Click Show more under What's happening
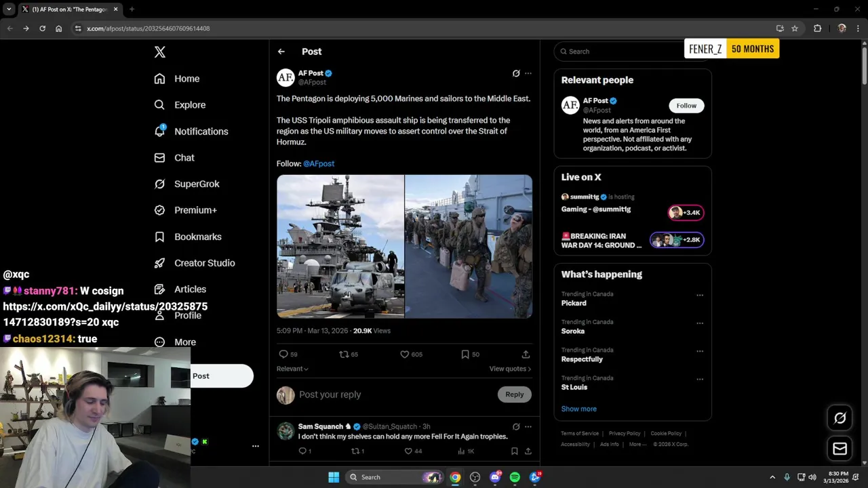This screenshot has width=868, height=488. coord(579,409)
